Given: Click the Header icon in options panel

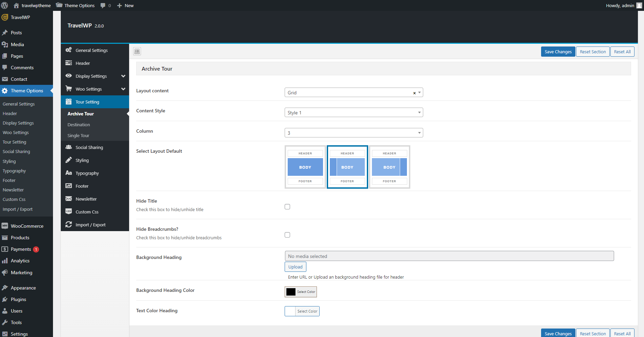Looking at the screenshot, I should 69,63.
